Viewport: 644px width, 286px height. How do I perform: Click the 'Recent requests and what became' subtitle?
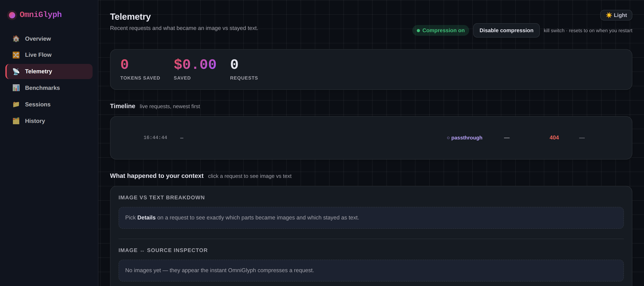pyautogui.click(x=184, y=28)
